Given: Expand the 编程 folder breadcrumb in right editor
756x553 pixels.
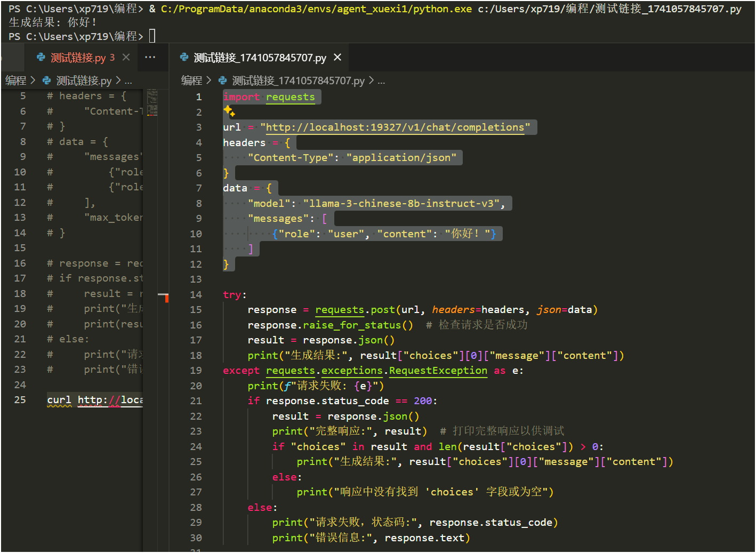Looking at the screenshot, I should tap(191, 81).
